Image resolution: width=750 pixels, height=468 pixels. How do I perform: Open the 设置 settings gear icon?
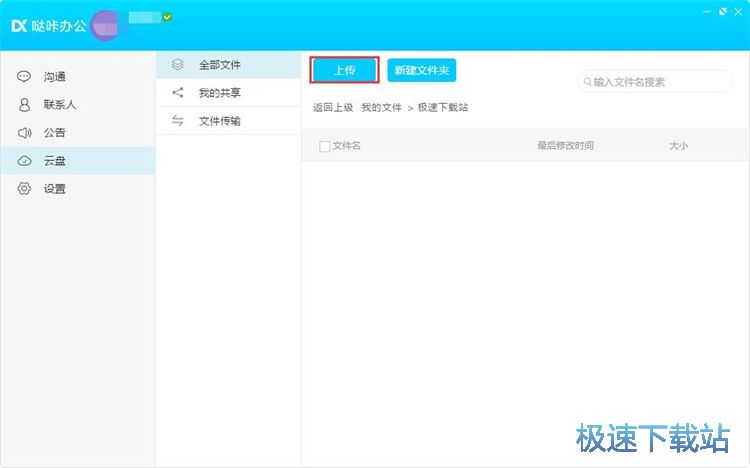pos(24,189)
